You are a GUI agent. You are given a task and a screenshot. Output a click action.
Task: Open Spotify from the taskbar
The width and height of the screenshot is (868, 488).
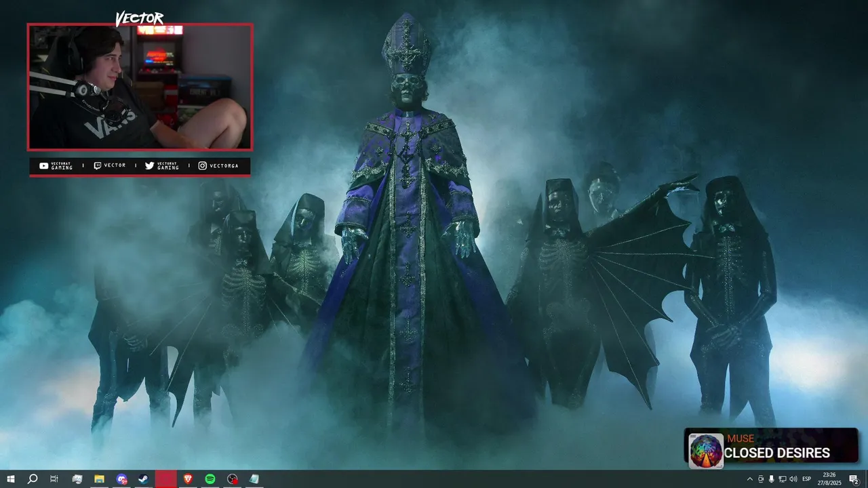(x=210, y=479)
